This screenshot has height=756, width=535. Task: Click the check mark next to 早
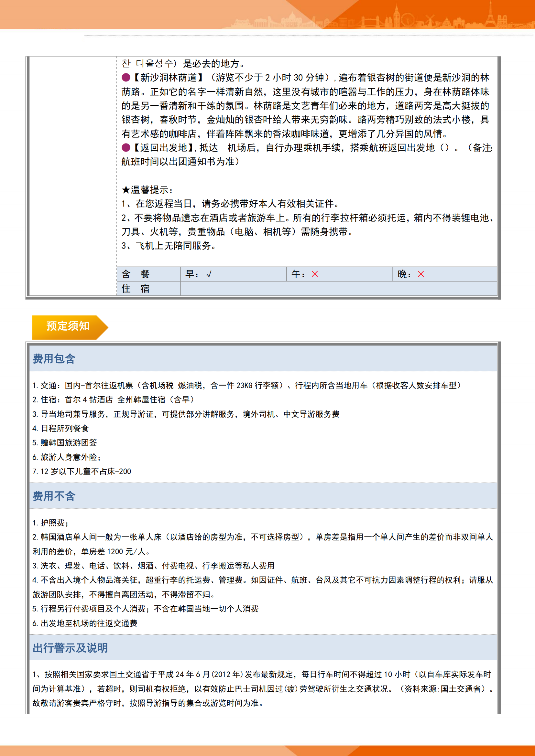point(209,274)
